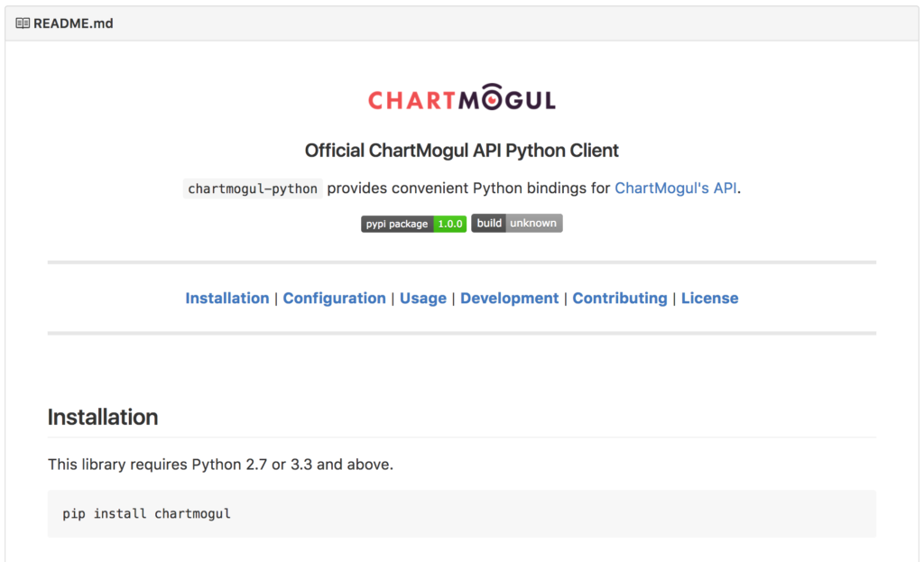The height and width of the screenshot is (562, 924).
Task: Click the Official ChartMogul API Python Client heading
Action: [x=461, y=151]
